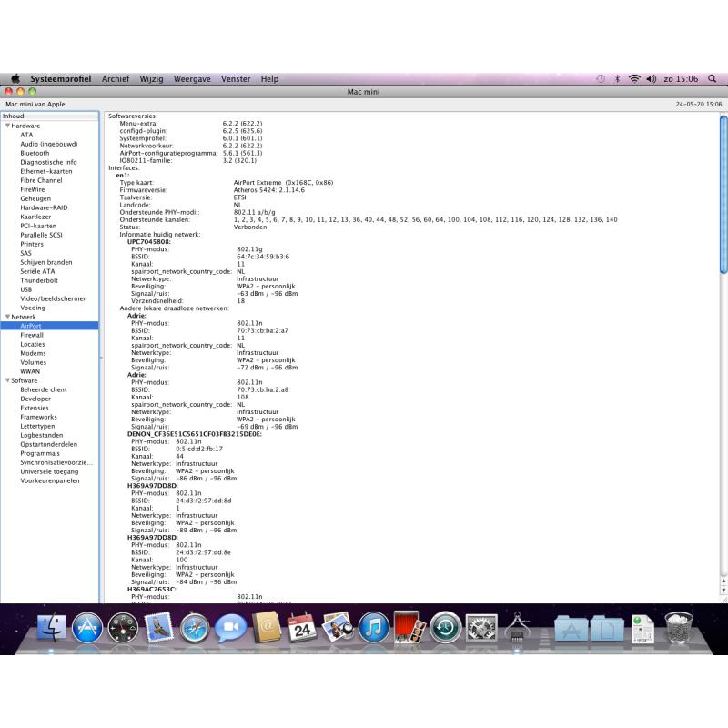Open Time Machine in the Dock
Viewport: 728px width, 728px height.
(445, 627)
